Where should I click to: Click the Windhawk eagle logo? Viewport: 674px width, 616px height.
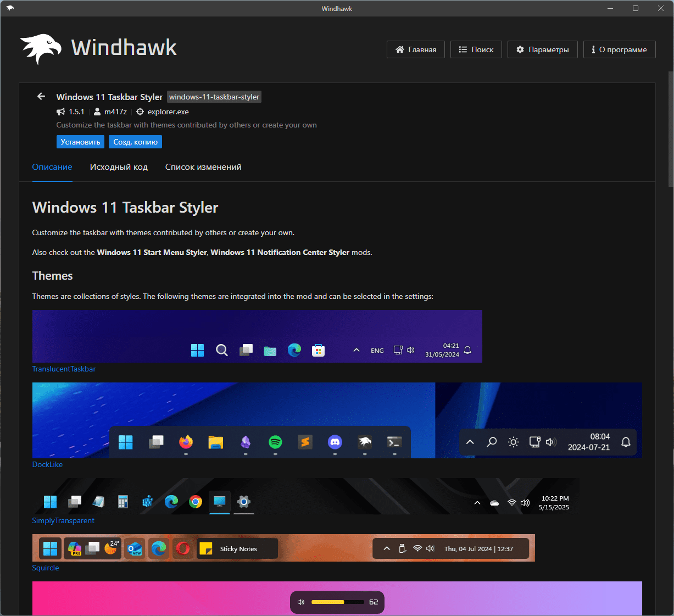pyautogui.click(x=40, y=48)
